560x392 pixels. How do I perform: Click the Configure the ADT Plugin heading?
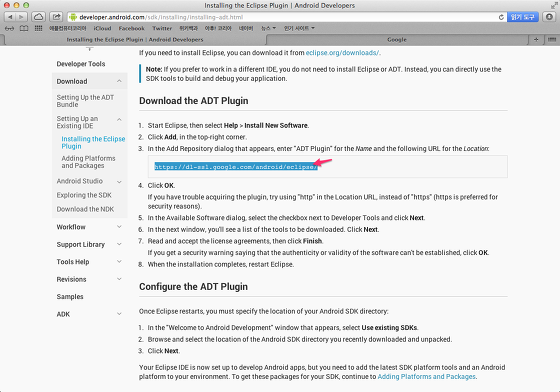[x=193, y=287]
